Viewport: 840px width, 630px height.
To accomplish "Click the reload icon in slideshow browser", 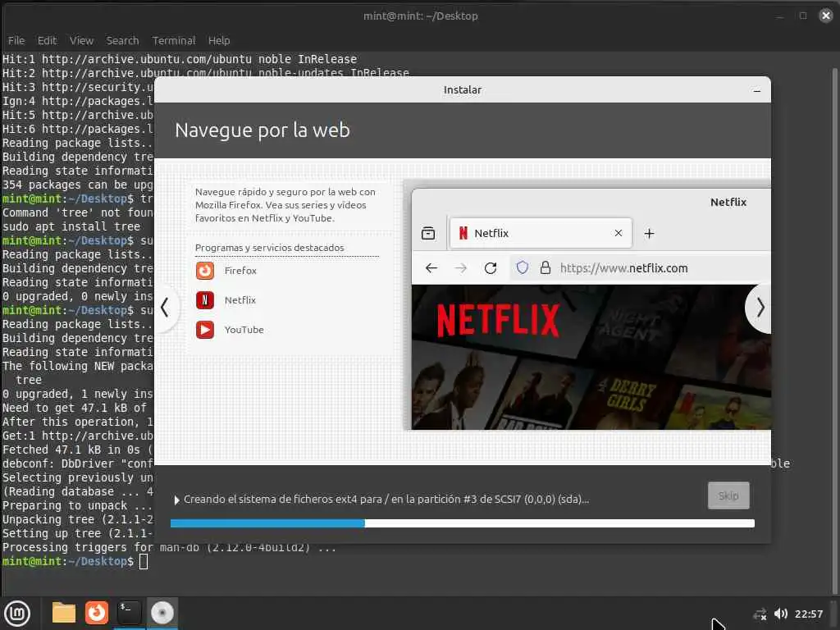I will (491, 268).
